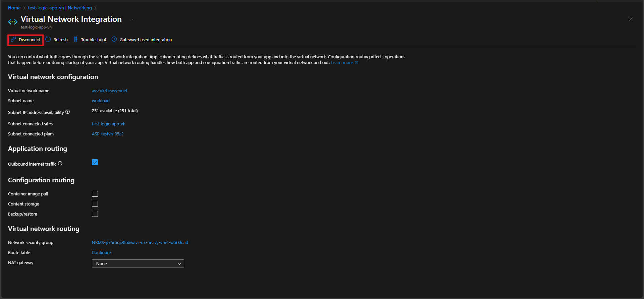Image resolution: width=644 pixels, height=299 pixels.
Task: Click the Disconnect toolbar label
Action: point(29,40)
